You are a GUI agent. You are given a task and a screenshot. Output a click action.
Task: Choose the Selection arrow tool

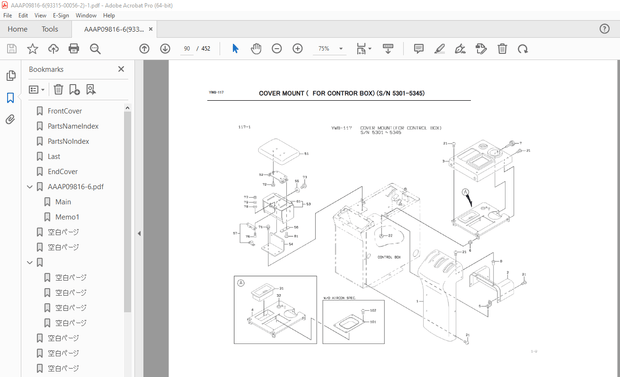[x=235, y=49]
